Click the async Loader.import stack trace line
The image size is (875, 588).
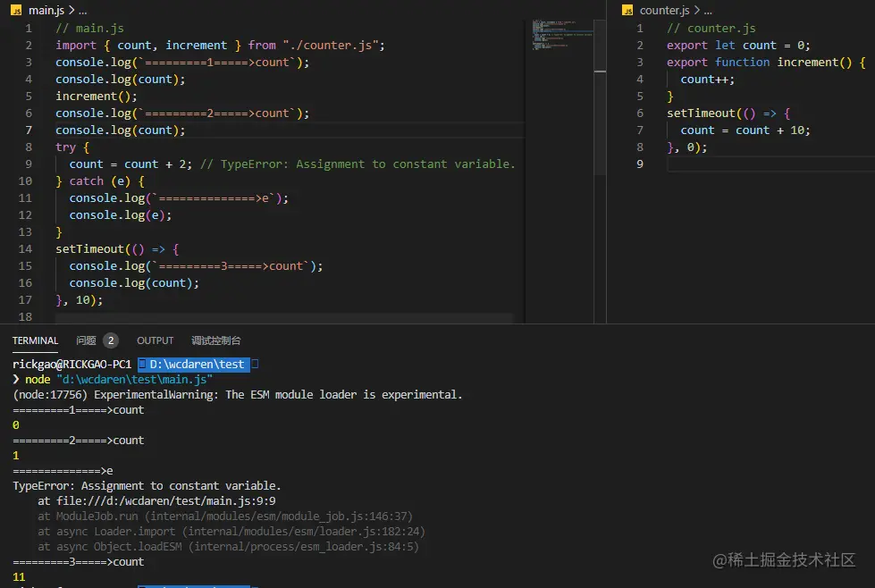click(x=231, y=531)
